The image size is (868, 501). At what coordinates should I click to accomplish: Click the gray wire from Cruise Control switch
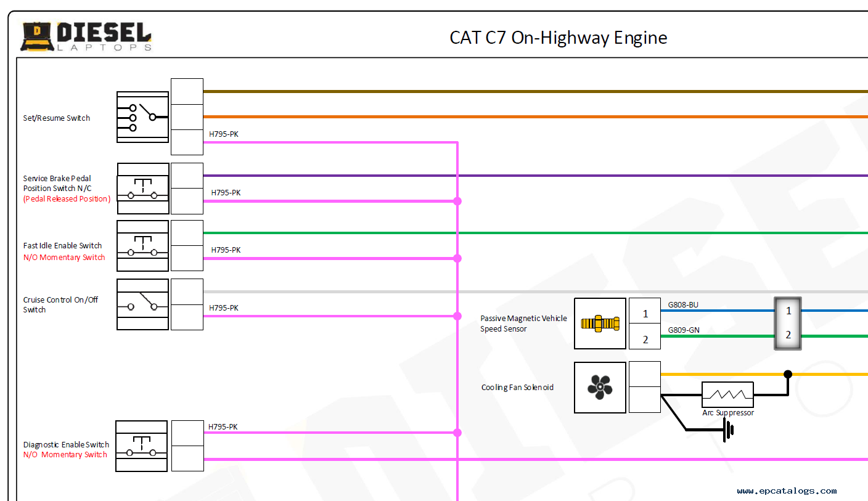pyautogui.click(x=535, y=291)
